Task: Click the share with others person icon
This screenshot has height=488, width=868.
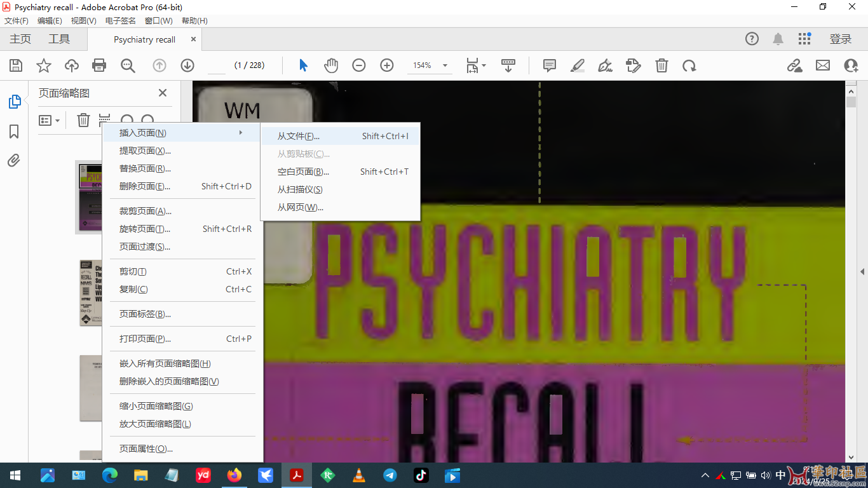Action: (x=851, y=65)
